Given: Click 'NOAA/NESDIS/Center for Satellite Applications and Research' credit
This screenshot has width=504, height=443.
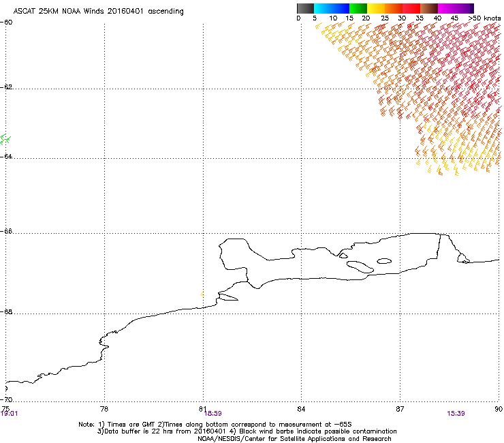Looking at the screenshot, I should coord(294,439).
